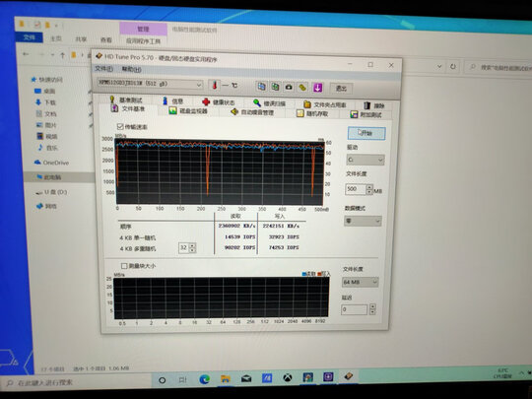The width and height of the screenshot is (532, 399).
Task: Select 音乐 music in Explorer sidebar
Action: pos(48,148)
